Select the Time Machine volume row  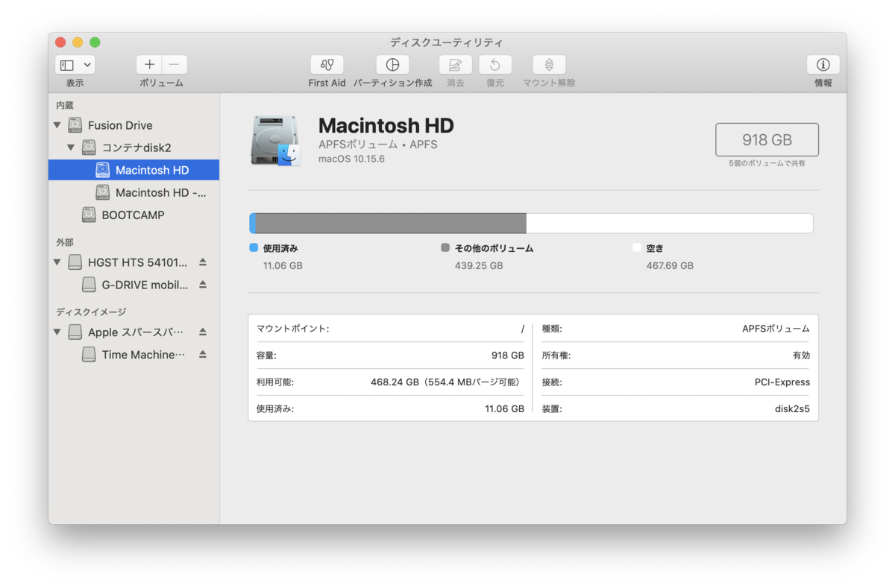tap(134, 355)
